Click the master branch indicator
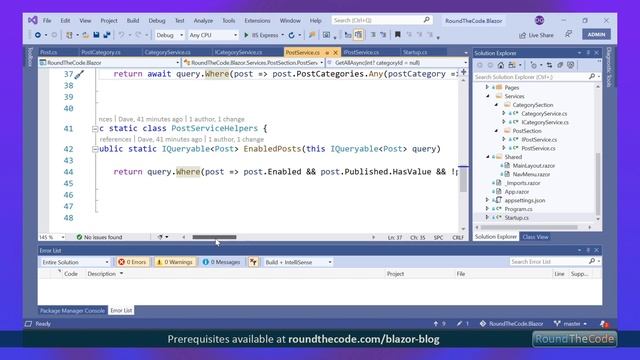The height and width of the screenshot is (360, 640). (570, 324)
